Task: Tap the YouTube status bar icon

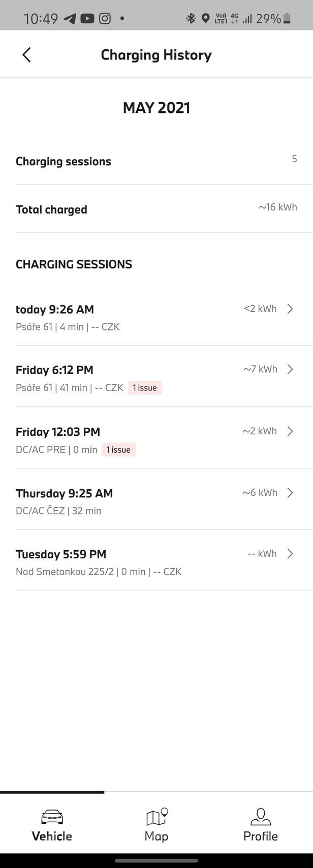Action: (87, 19)
